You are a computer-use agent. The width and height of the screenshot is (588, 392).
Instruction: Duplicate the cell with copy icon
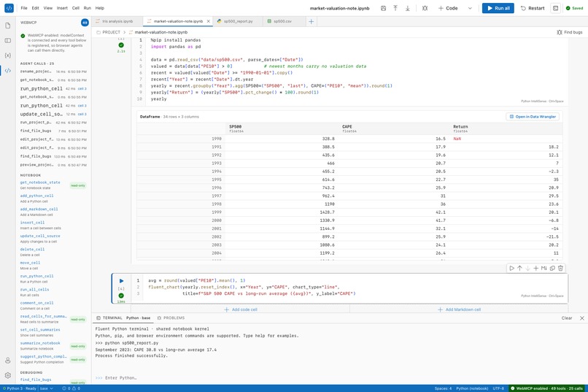(x=552, y=268)
